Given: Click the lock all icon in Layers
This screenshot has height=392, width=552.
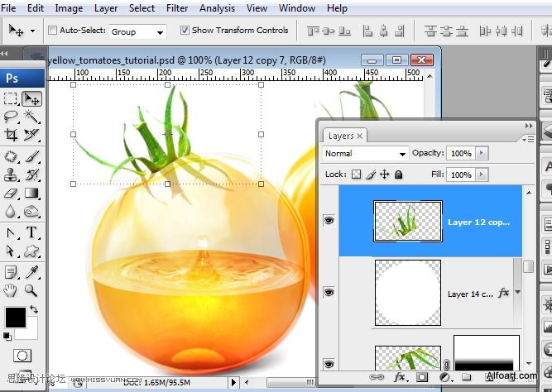Looking at the screenshot, I should [398, 174].
